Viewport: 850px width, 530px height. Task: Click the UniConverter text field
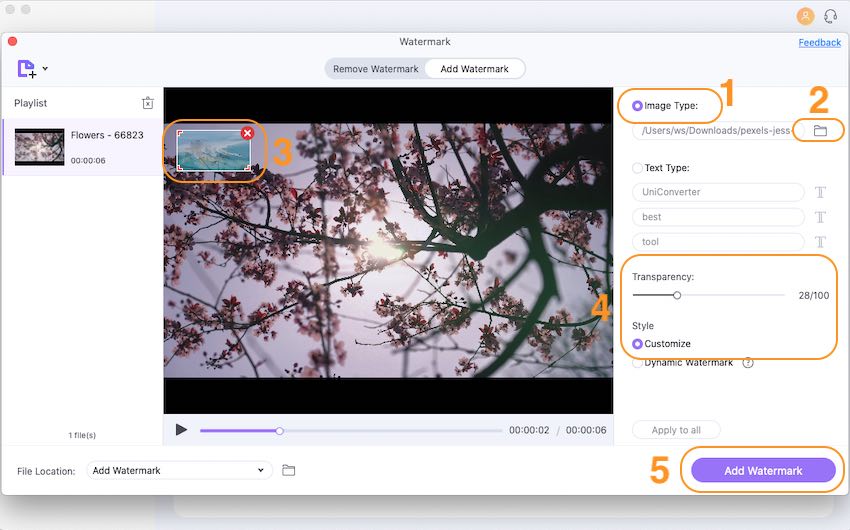[718, 192]
